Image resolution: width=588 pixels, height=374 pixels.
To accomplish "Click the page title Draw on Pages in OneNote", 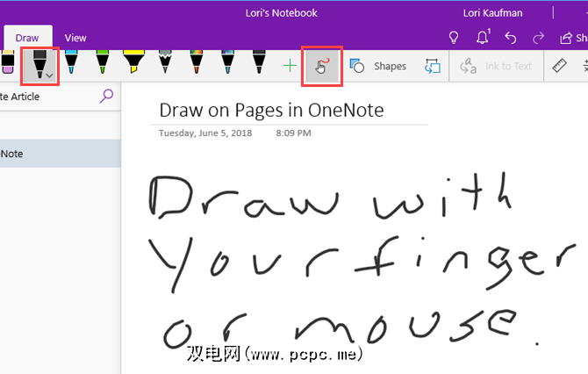I will 271,111.
